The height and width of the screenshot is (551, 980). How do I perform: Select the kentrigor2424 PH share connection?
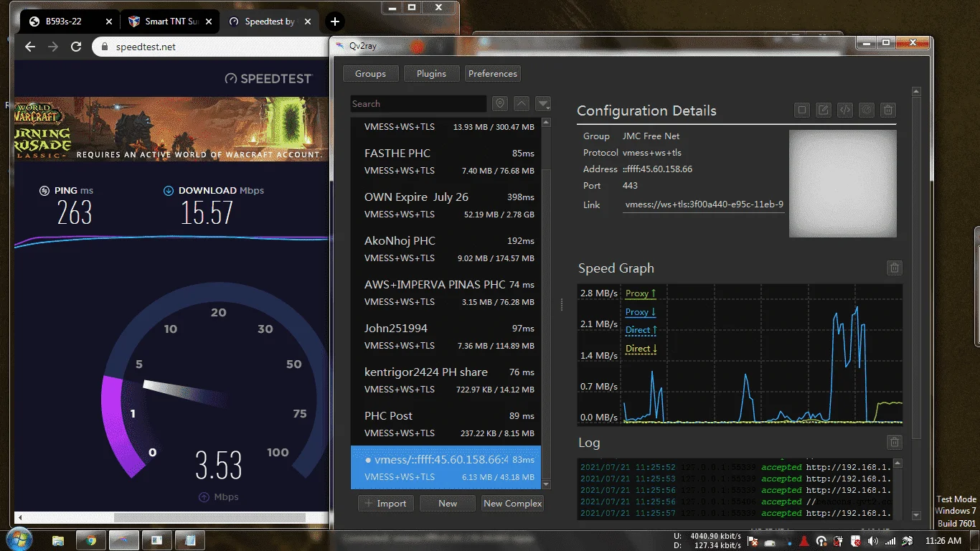click(x=446, y=381)
